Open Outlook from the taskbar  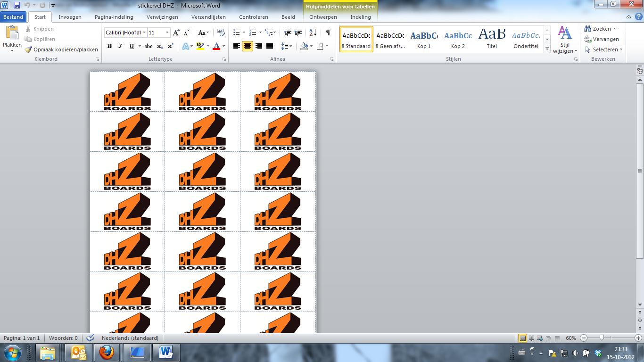(x=78, y=352)
